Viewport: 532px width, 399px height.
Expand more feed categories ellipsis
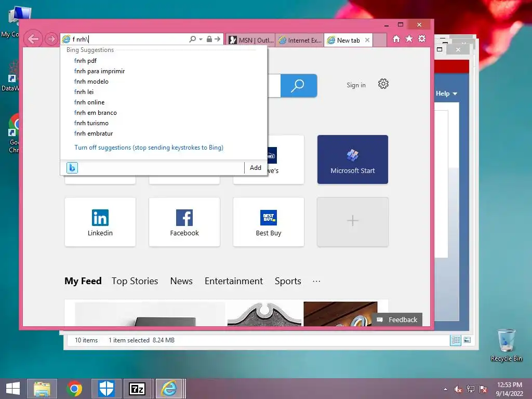(316, 281)
